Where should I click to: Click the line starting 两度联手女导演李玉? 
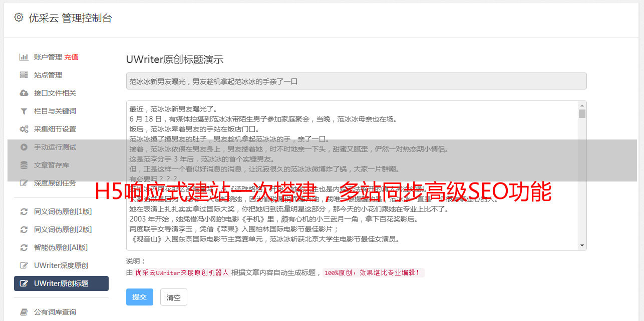pos(234,229)
